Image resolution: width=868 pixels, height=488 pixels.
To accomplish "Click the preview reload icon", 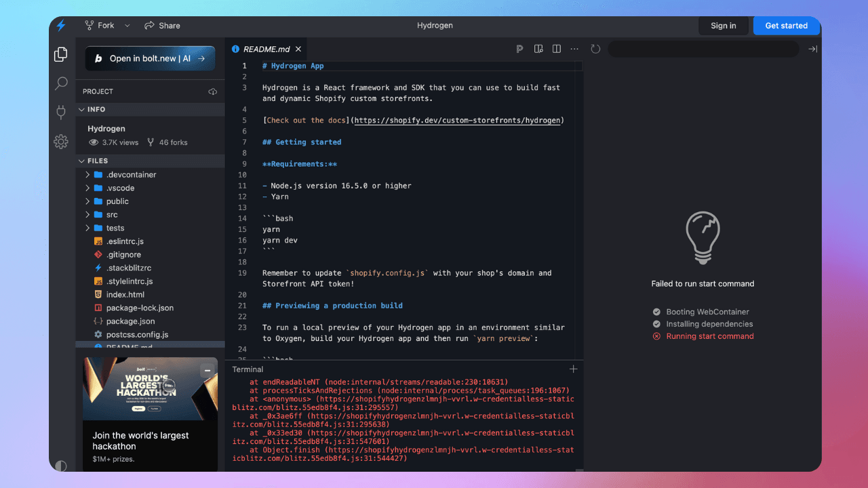I will [595, 49].
